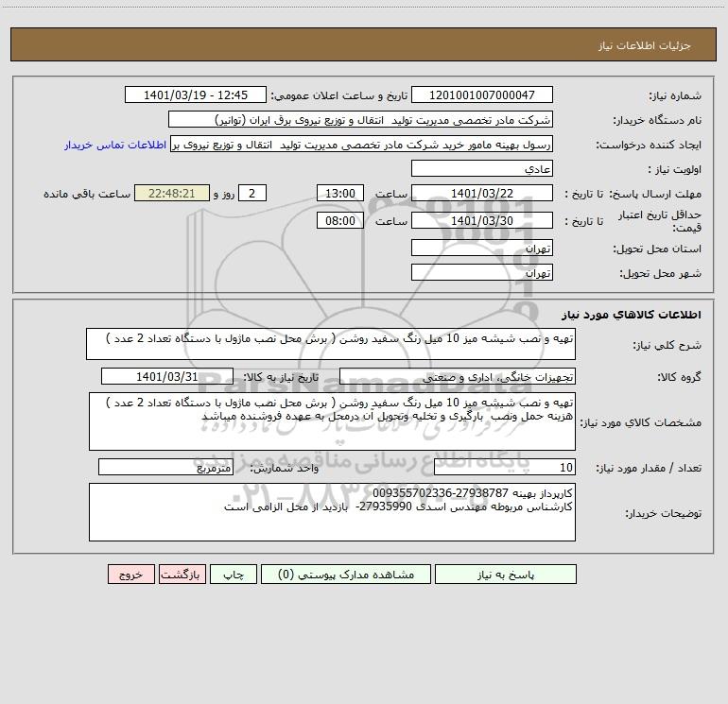This screenshot has width=728, height=704.
Task: Click the بازگشت back button
Action: (182, 575)
